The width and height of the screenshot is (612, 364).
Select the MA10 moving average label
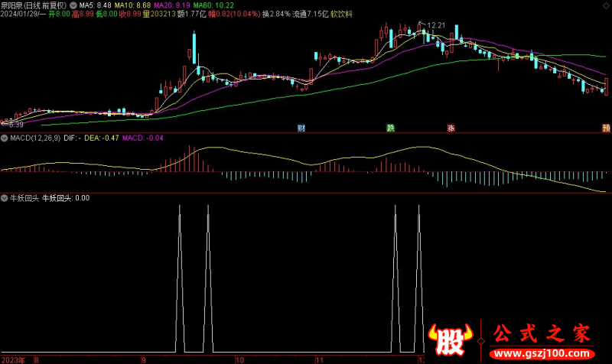pyautogui.click(x=135, y=5)
